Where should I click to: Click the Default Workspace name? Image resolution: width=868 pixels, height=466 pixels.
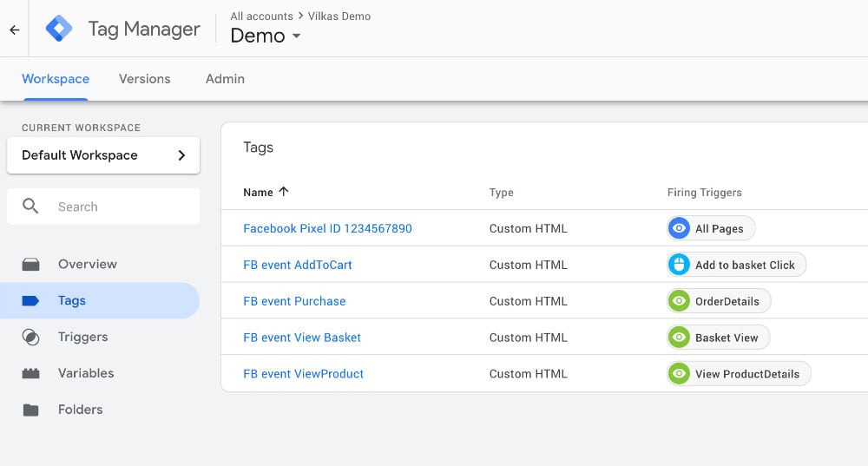[80, 155]
